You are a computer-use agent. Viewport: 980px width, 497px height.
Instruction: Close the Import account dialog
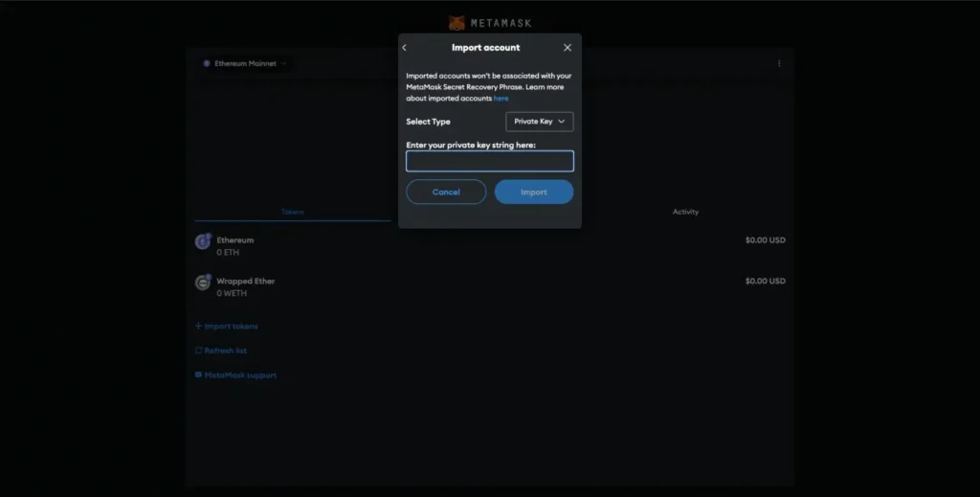[568, 48]
